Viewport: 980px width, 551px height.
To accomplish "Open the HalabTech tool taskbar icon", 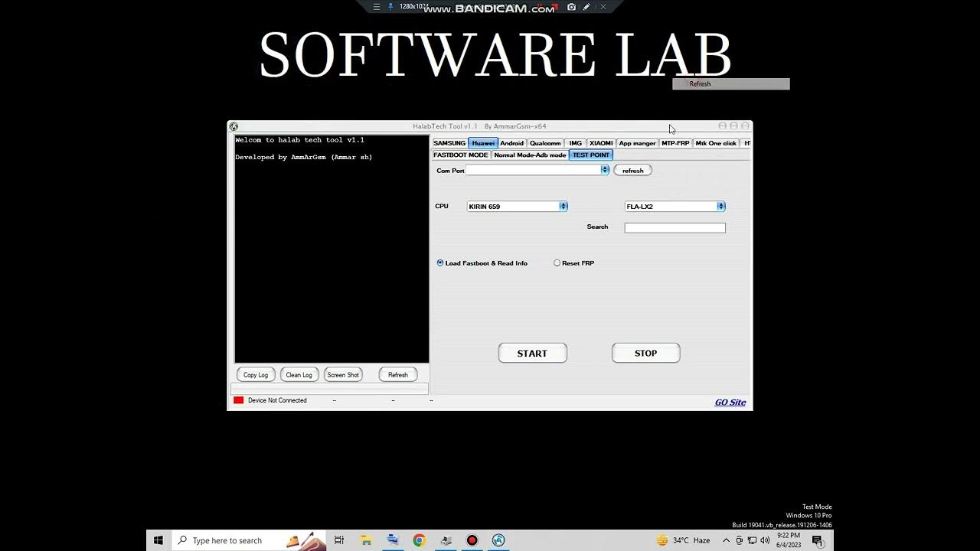I will tap(498, 540).
